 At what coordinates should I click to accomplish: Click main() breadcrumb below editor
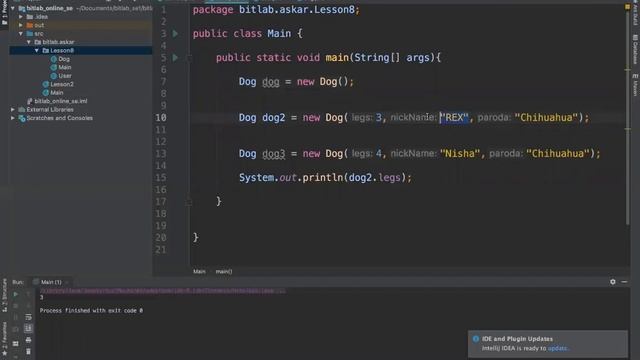click(224, 271)
